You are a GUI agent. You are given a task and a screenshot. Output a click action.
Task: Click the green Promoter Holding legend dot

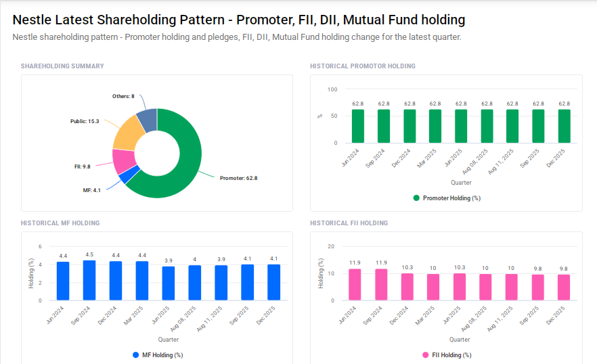coord(416,198)
